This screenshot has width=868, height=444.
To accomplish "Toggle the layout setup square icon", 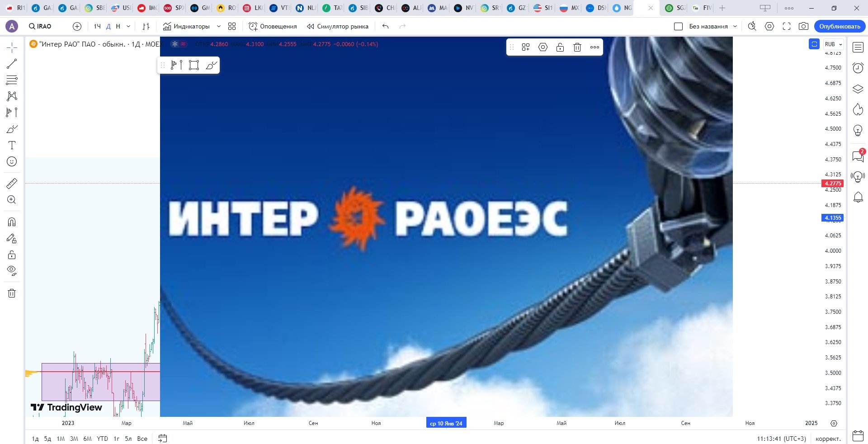I will click(x=678, y=26).
